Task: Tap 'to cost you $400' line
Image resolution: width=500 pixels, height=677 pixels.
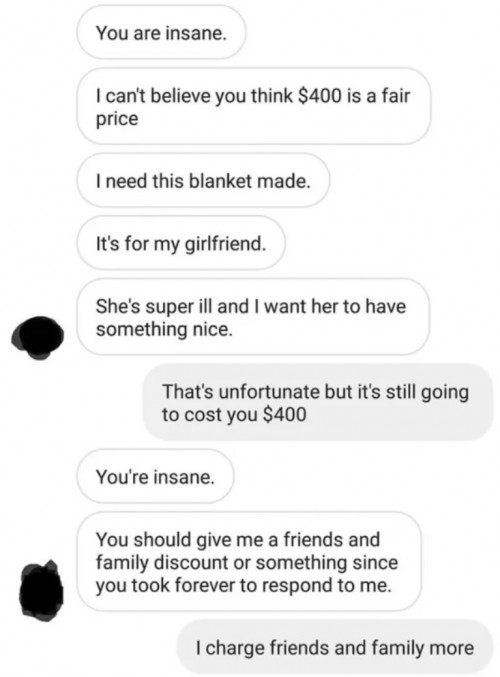Action: point(234,414)
